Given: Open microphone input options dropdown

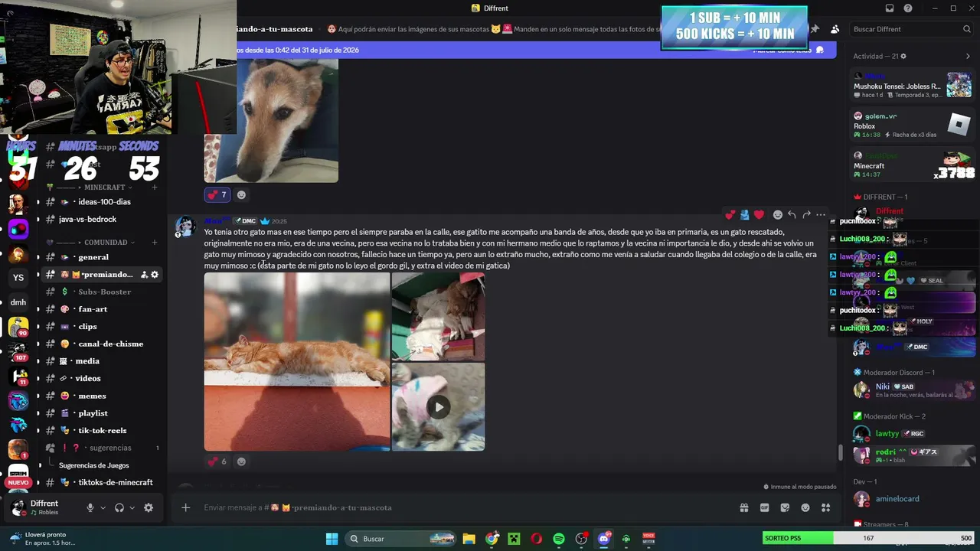Looking at the screenshot, I should [103, 507].
